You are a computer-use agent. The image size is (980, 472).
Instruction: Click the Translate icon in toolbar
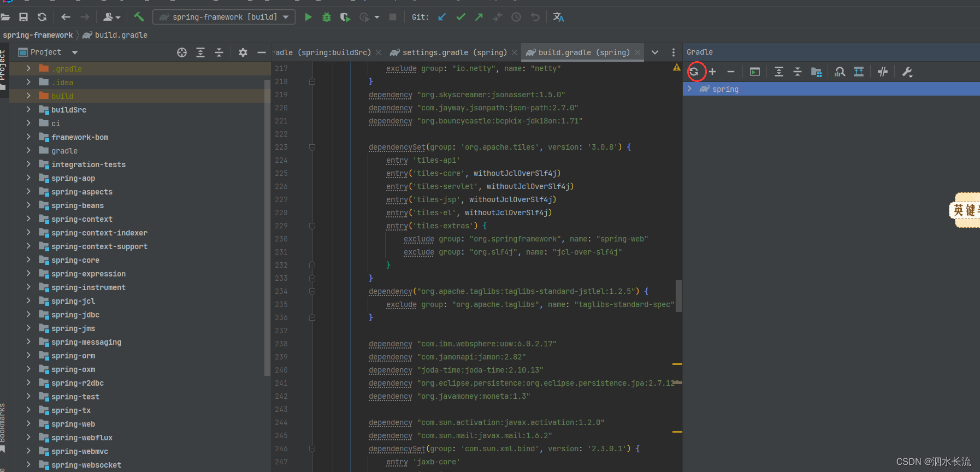coord(558,17)
